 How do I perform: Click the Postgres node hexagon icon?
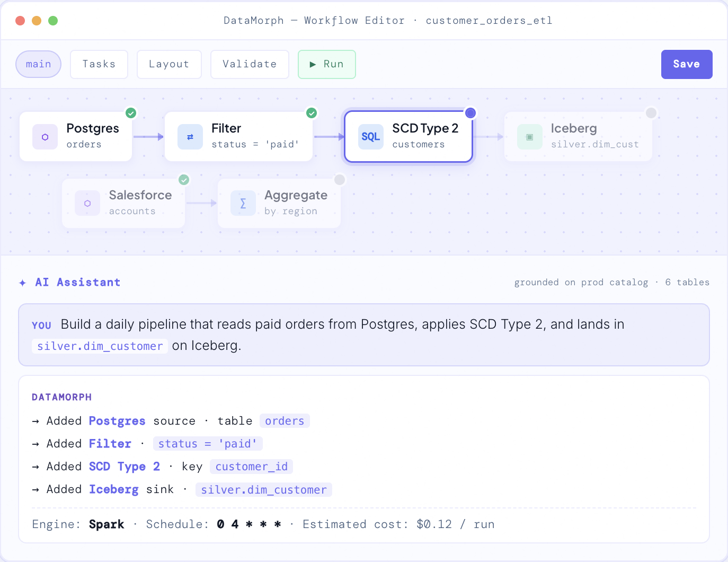(45, 137)
